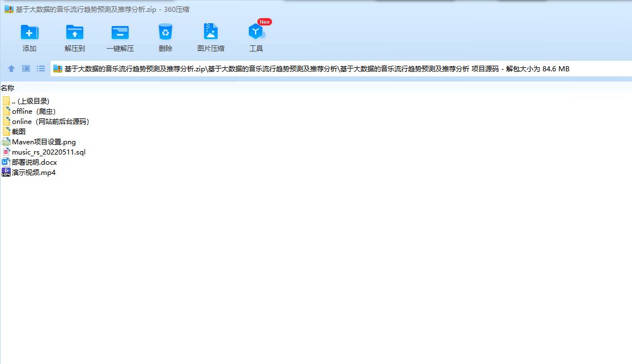The width and height of the screenshot is (632, 364).
Task: Click the folder icon of ..(上级目录)
Action: click(6, 101)
